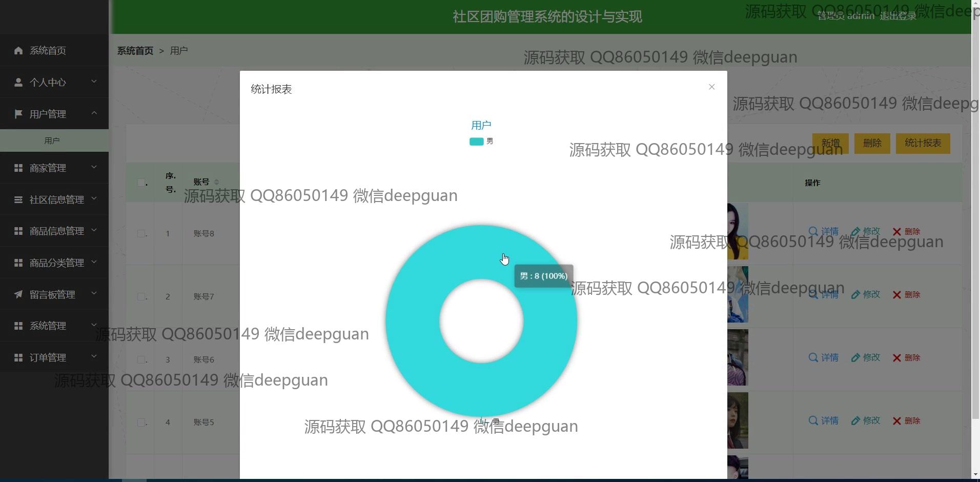Tick the checkbox for row 2 账号7
The image size is (980, 482).
(x=141, y=297)
